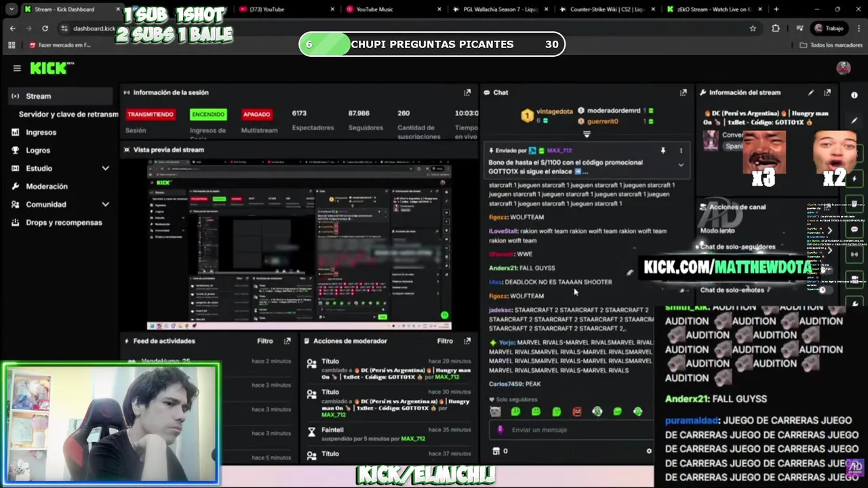Click the chat bubble icon in the right strip
The image size is (868, 488).
pyautogui.click(x=854, y=229)
